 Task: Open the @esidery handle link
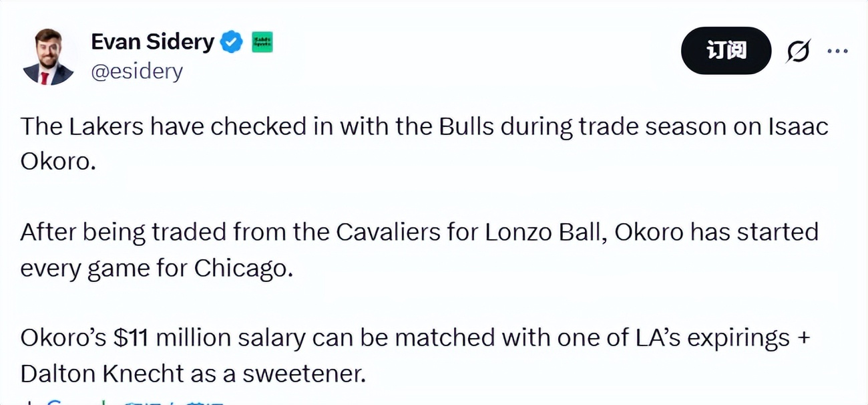[x=136, y=71]
